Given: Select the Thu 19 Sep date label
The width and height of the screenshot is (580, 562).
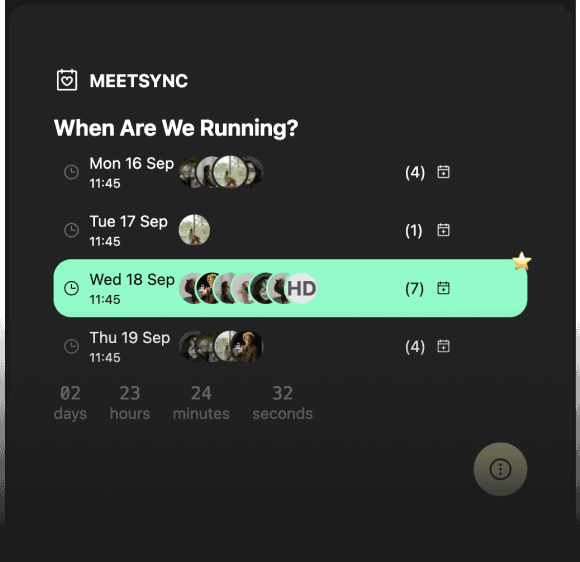Looking at the screenshot, I should pyautogui.click(x=130, y=338).
